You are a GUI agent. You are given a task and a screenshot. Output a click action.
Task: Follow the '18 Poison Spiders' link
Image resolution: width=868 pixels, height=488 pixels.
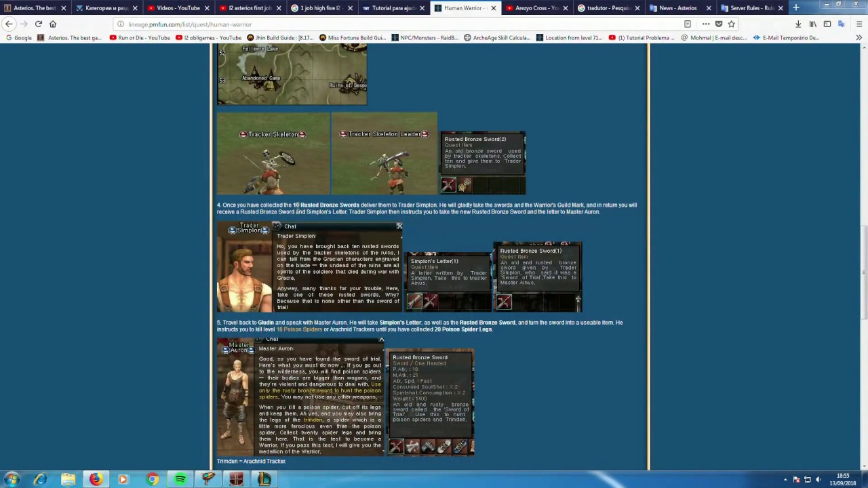tap(299, 329)
